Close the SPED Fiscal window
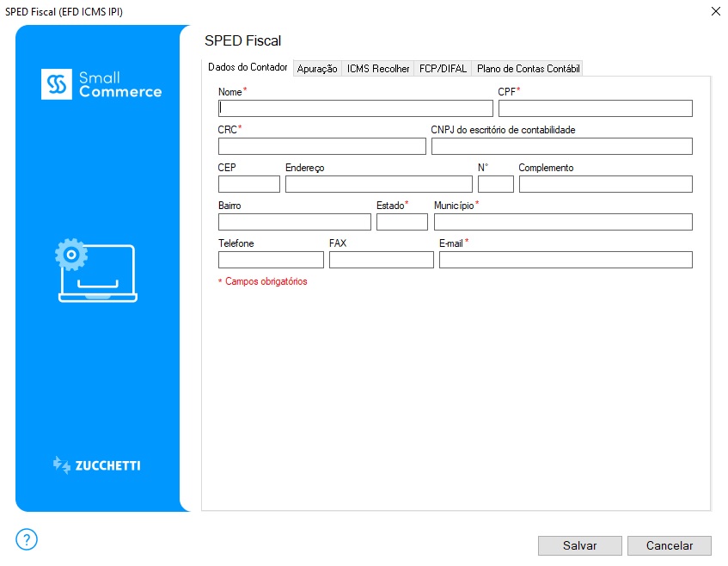Image resolution: width=728 pixels, height=566 pixels. (715, 10)
